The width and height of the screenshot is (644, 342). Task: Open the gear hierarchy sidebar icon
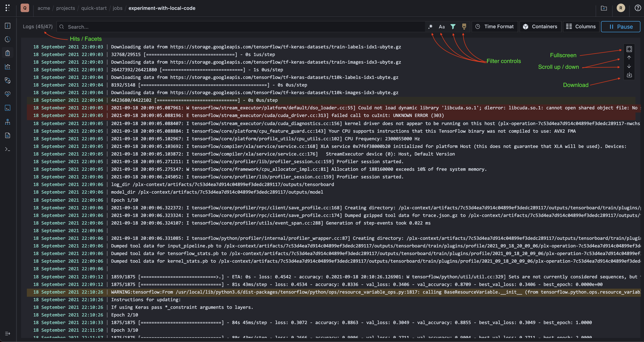point(8,122)
